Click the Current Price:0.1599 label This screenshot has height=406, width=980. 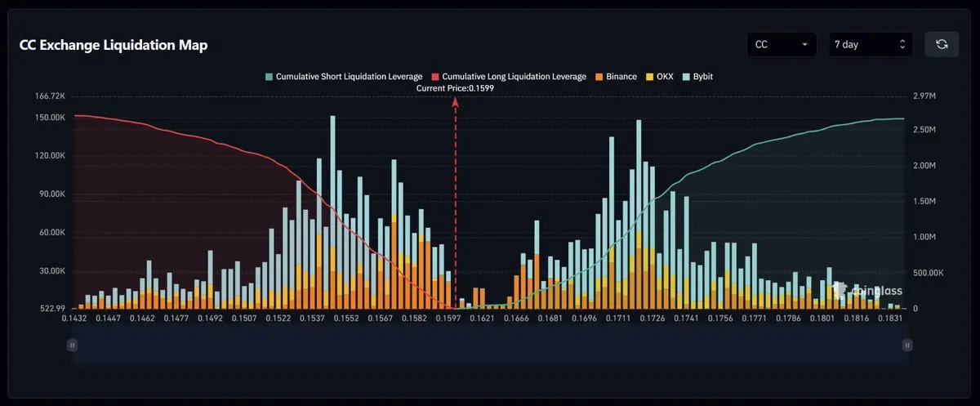click(455, 87)
